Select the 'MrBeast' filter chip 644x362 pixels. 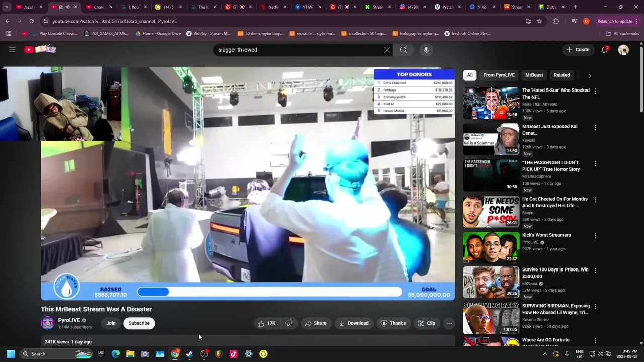(534, 75)
